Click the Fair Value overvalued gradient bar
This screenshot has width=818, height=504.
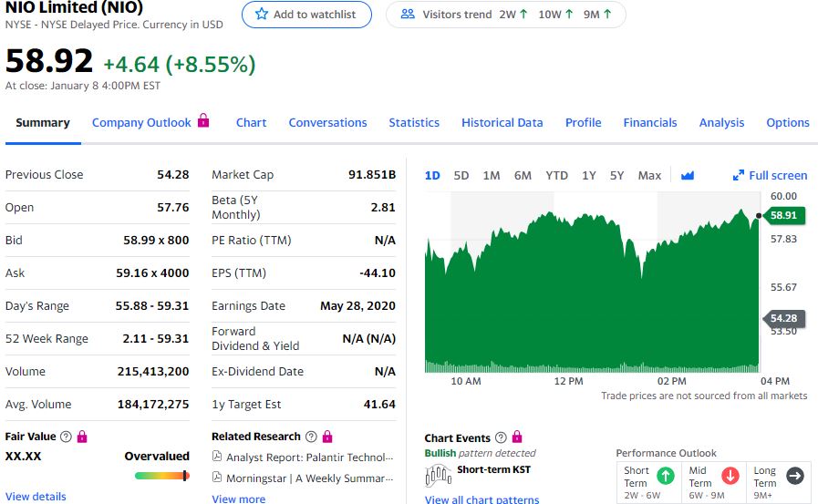coord(161,476)
